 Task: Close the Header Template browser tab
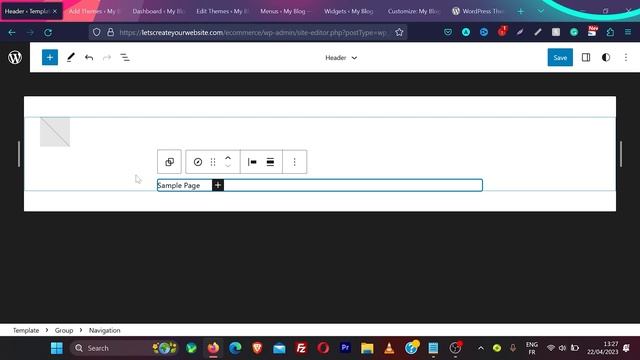[x=55, y=11]
